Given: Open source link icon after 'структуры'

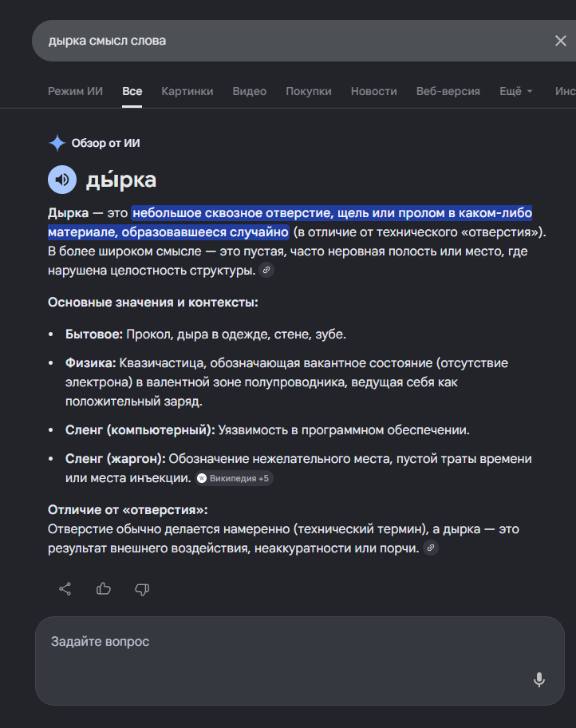Looking at the screenshot, I should point(266,271).
